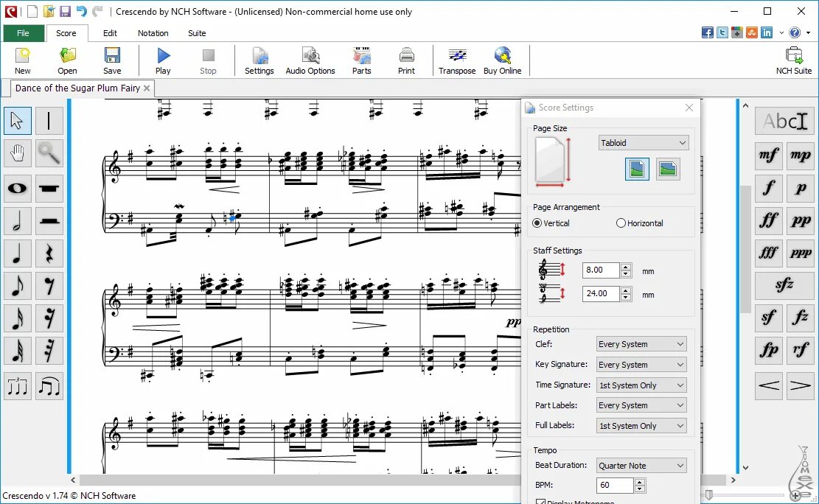The height and width of the screenshot is (504, 819).
Task: Click the horizontal score scrollbar
Action: 402,480
